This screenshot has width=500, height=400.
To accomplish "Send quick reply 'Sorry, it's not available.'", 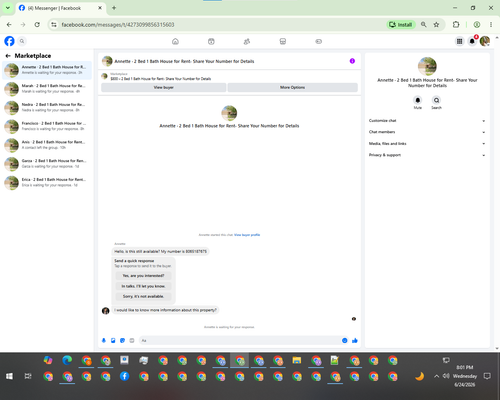I will pyautogui.click(x=143, y=296).
